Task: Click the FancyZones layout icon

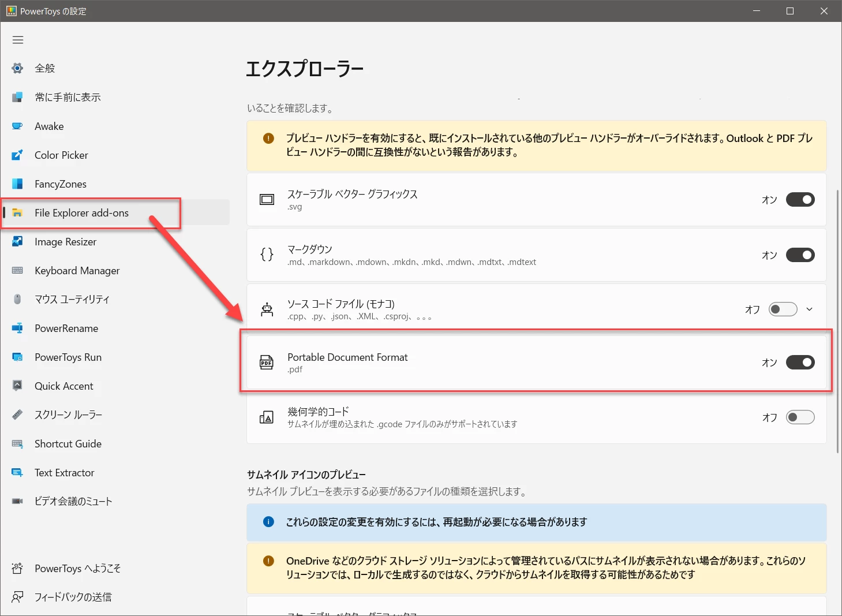Action: coord(17,184)
